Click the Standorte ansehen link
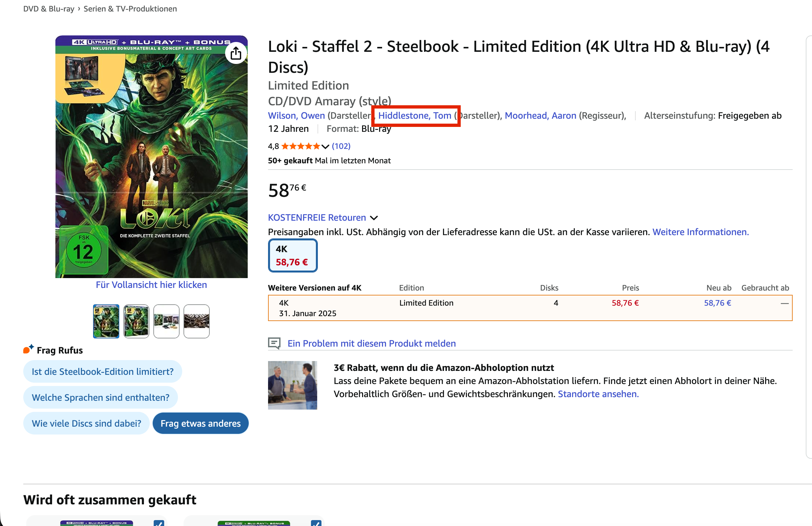This screenshot has width=812, height=526. click(x=598, y=394)
